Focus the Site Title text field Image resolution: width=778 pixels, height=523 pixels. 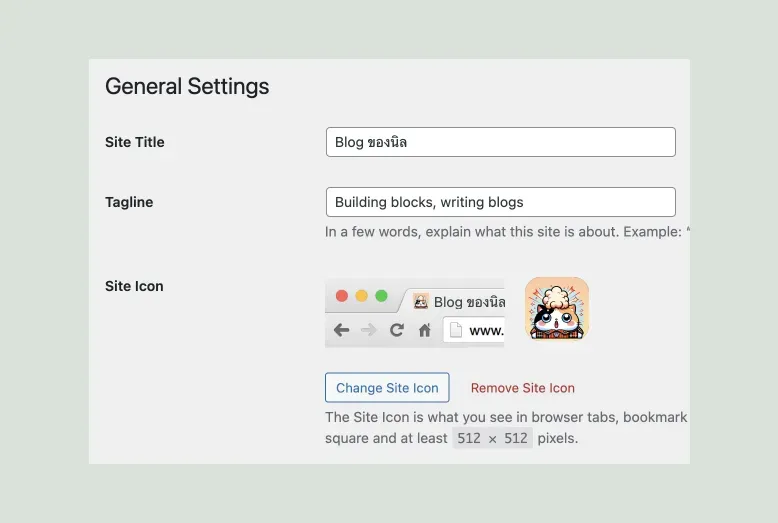click(x=500, y=142)
